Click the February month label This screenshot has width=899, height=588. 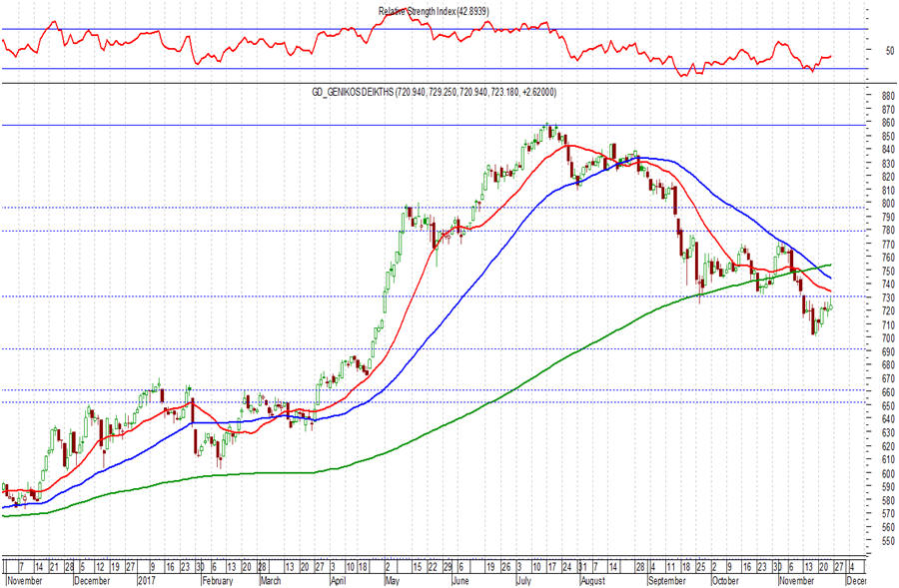218,581
